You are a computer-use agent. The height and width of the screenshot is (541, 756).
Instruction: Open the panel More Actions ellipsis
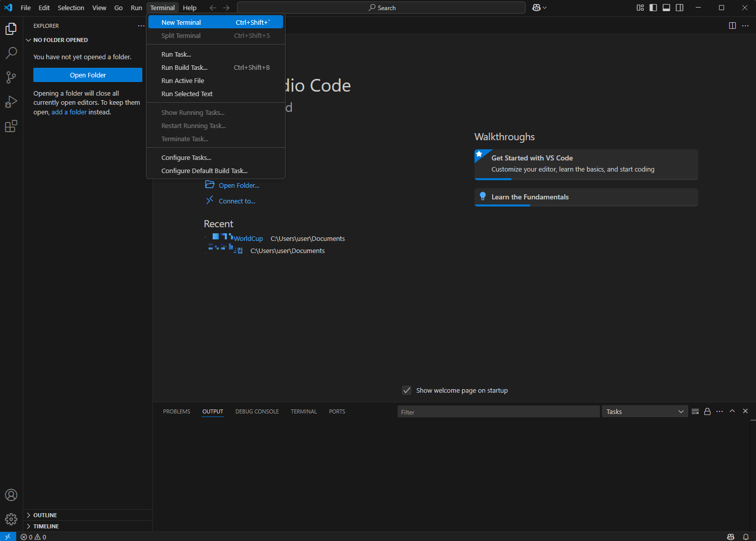720,411
